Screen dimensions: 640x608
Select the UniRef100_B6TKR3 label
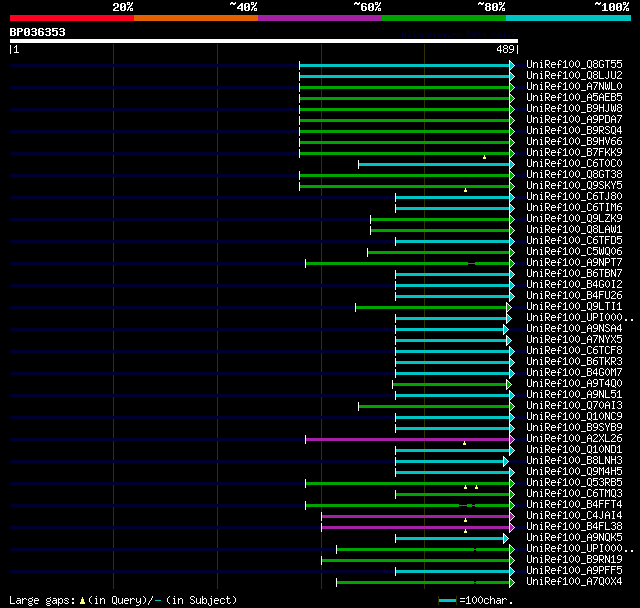pos(574,362)
